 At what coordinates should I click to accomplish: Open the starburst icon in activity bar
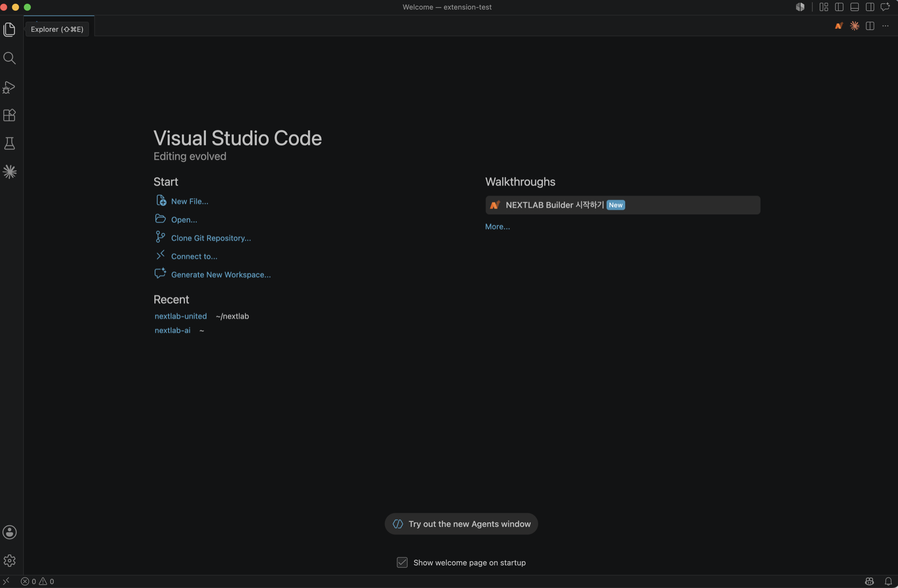coord(9,172)
